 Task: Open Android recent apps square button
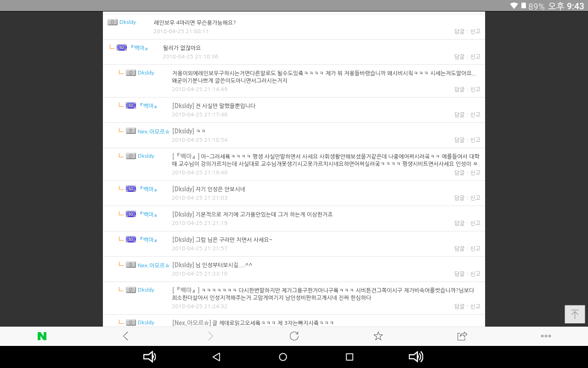coord(349,357)
